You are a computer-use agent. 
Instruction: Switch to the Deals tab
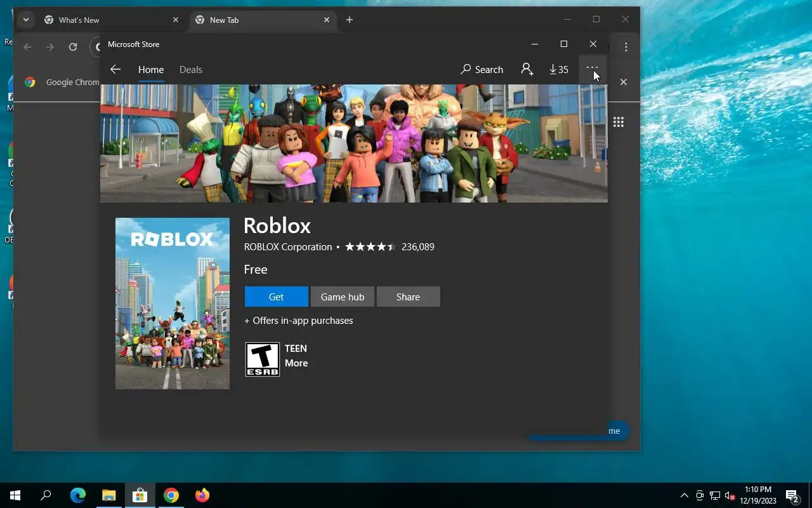coord(190,69)
